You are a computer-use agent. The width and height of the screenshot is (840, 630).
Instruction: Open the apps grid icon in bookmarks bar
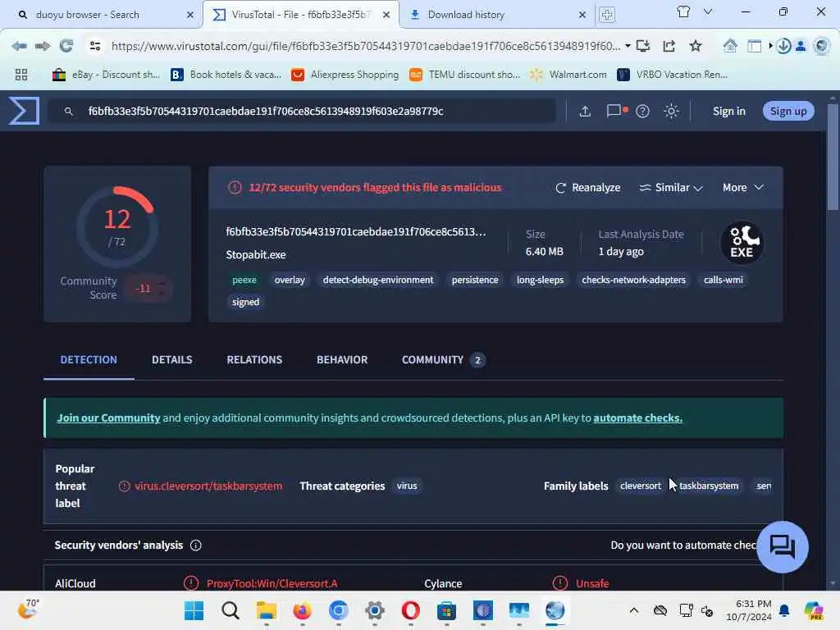(x=21, y=75)
